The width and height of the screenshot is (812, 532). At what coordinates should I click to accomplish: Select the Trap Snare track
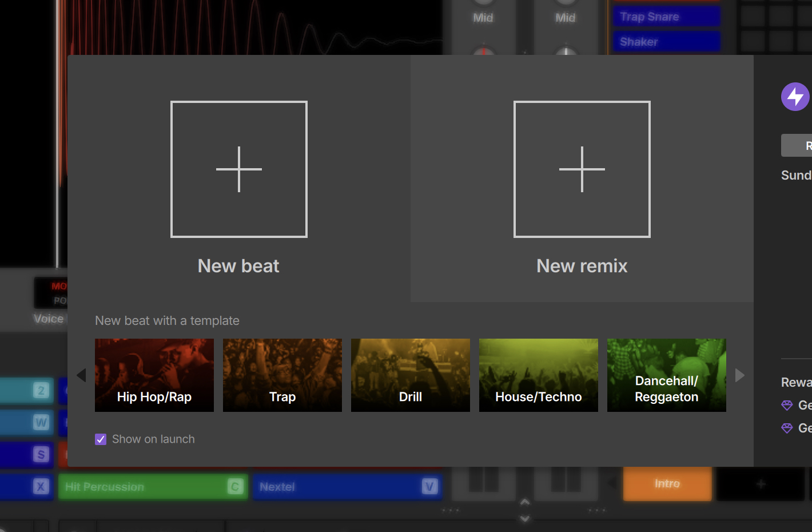pos(666,17)
